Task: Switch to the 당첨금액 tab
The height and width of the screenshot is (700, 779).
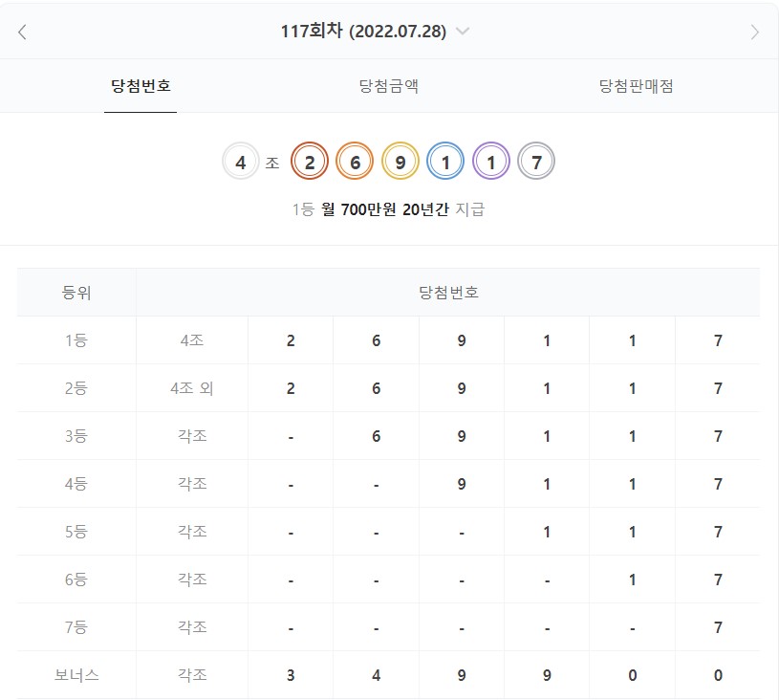Action: 388,86
